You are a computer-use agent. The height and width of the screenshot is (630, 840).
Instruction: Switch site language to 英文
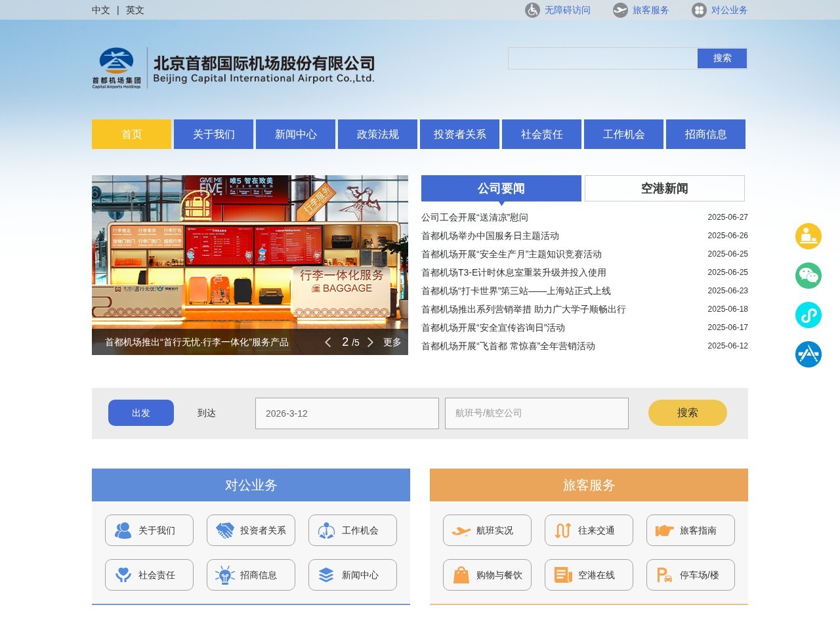click(134, 10)
